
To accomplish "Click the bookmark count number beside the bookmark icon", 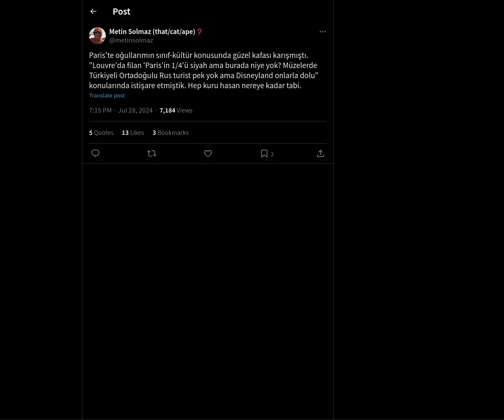I will point(272,154).
